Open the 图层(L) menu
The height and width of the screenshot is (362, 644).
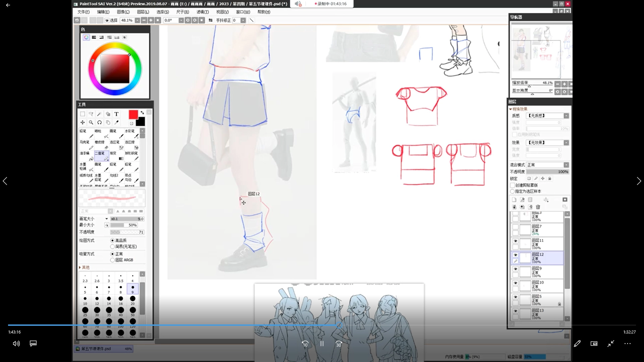tap(143, 12)
